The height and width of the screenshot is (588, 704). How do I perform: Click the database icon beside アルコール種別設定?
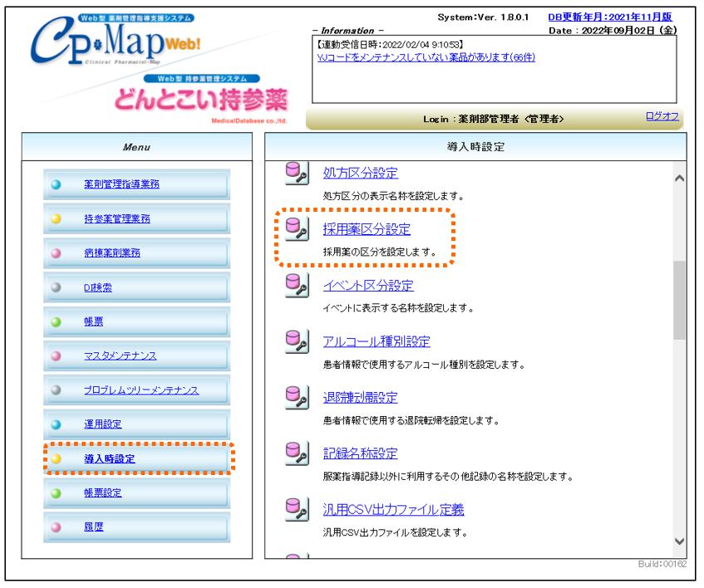pos(297,341)
